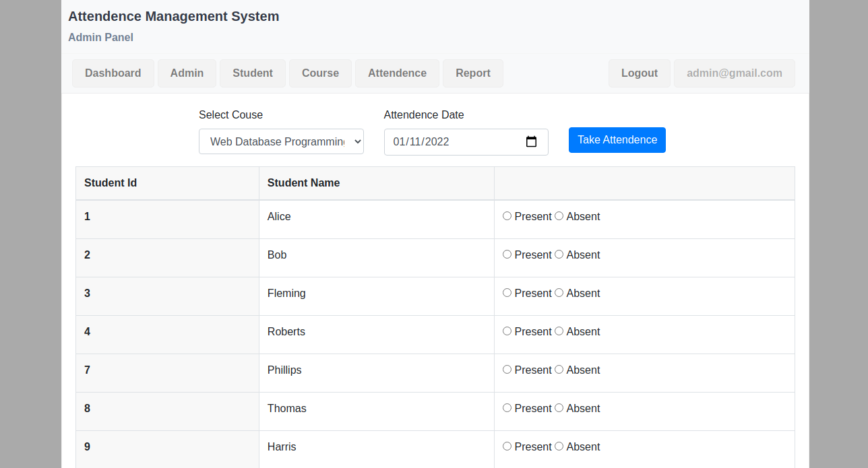Image resolution: width=868 pixels, height=468 pixels.
Task: Open the Student section
Action: click(253, 73)
